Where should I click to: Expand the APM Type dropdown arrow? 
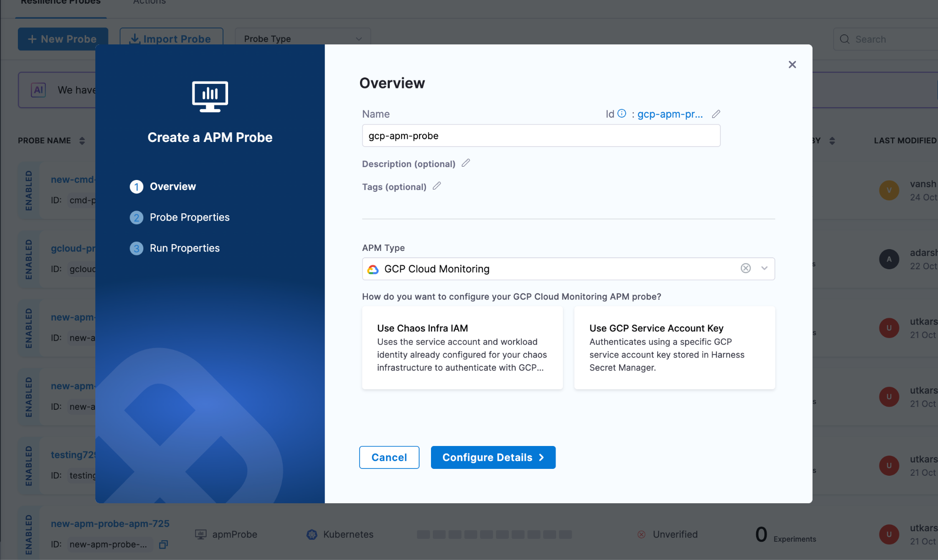764,268
